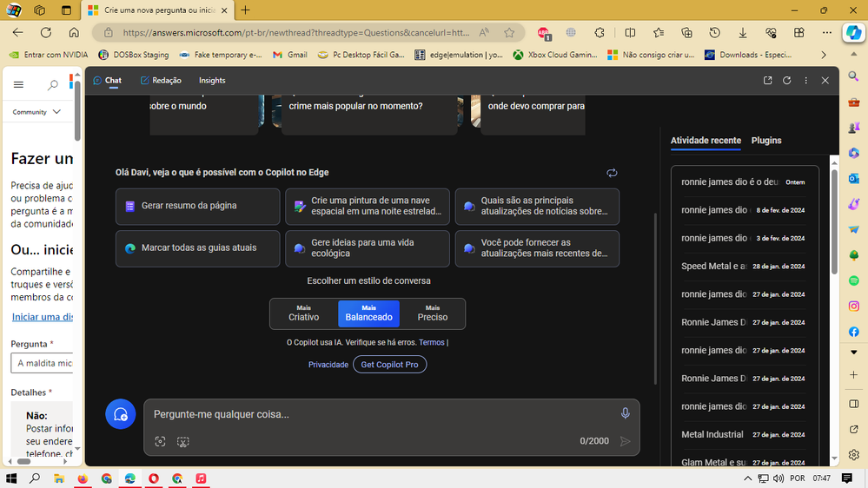868x488 pixels.
Task: Open the Adblock extension icon
Action: click(544, 33)
